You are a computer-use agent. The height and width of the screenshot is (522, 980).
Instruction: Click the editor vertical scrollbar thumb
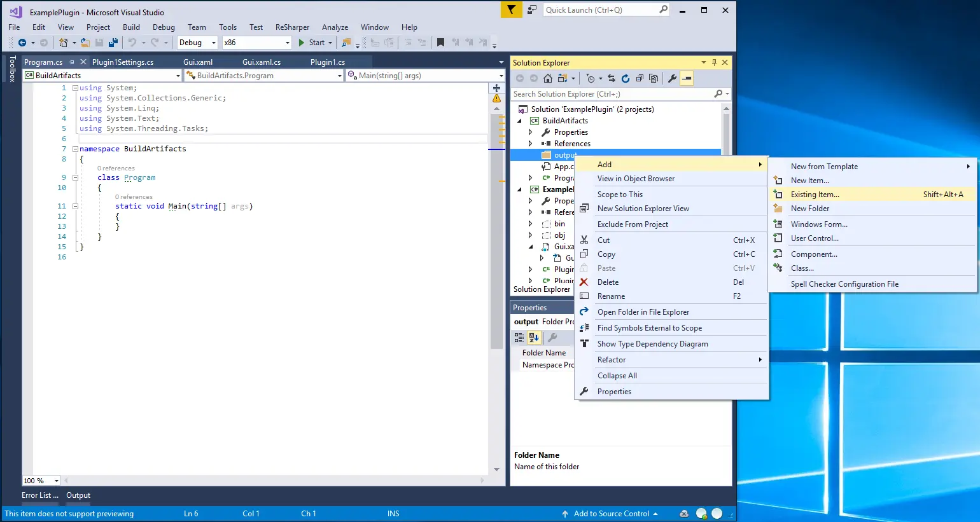click(496, 231)
